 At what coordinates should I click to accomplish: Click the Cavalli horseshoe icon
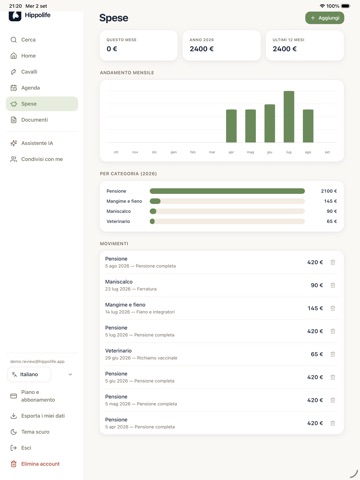point(14,72)
